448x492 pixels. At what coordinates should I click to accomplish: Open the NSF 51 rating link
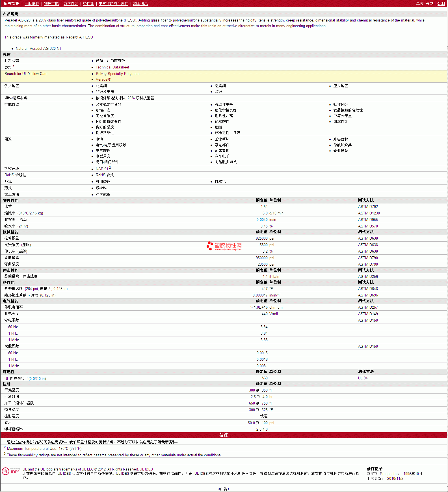click(102, 169)
